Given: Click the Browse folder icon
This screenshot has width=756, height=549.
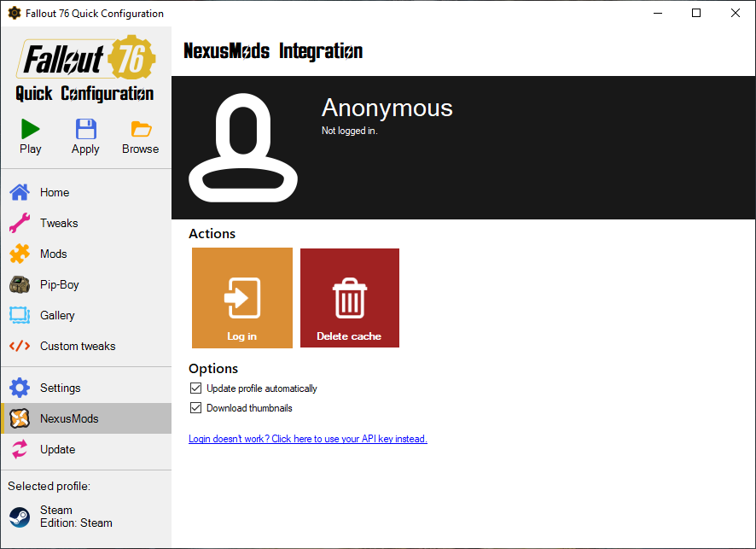Looking at the screenshot, I should [141, 129].
